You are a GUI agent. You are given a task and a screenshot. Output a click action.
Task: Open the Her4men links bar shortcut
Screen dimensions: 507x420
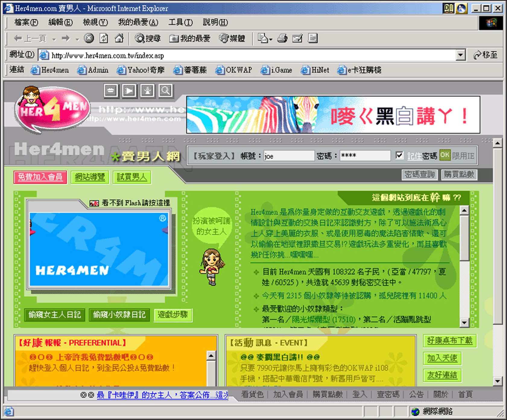50,70
